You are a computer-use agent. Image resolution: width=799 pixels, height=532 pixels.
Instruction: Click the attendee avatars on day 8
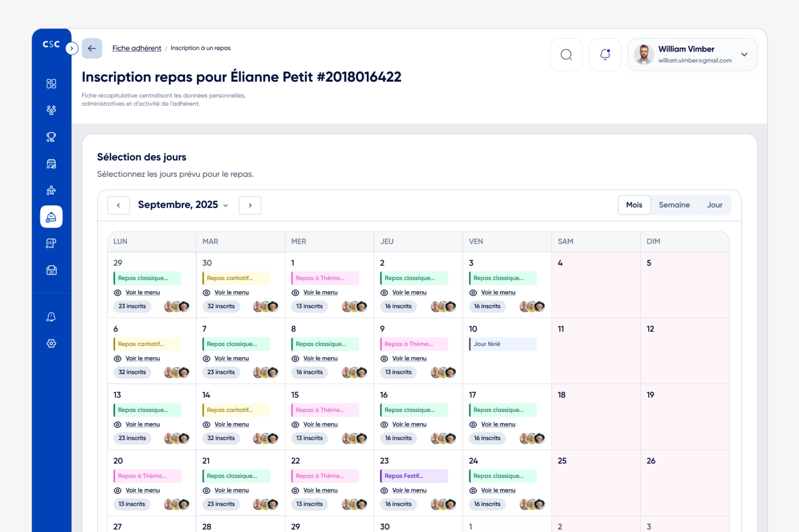click(x=354, y=372)
